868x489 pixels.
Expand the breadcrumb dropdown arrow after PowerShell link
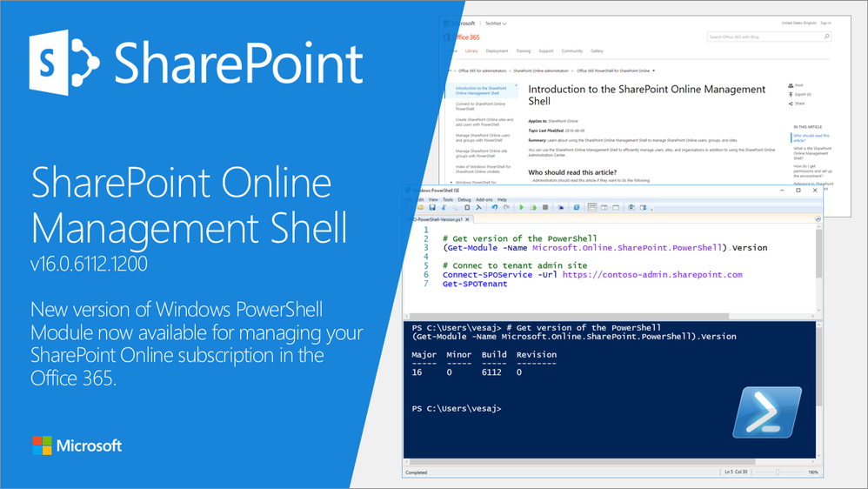click(x=654, y=70)
